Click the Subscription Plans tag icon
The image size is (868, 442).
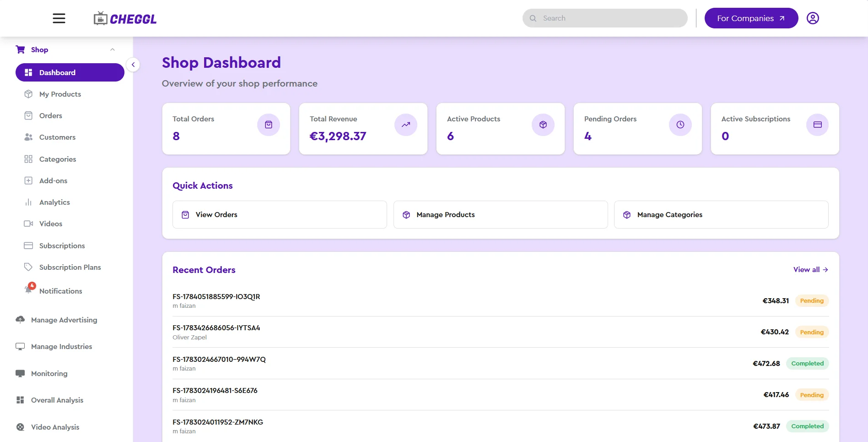(28, 267)
